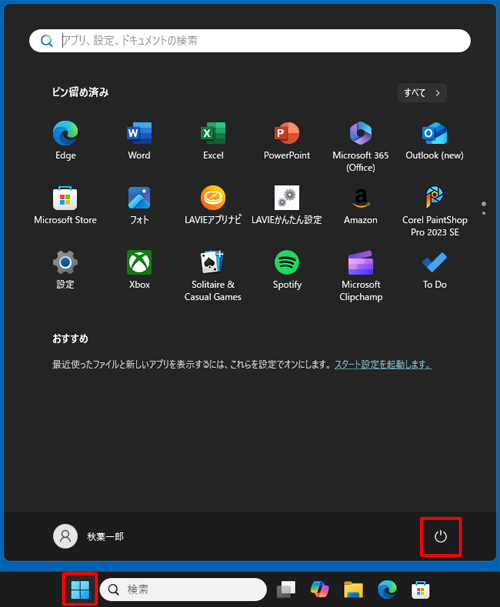Open File Explorer on the taskbar
This screenshot has height=607, width=500.
pyautogui.click(x=353, y=590)
